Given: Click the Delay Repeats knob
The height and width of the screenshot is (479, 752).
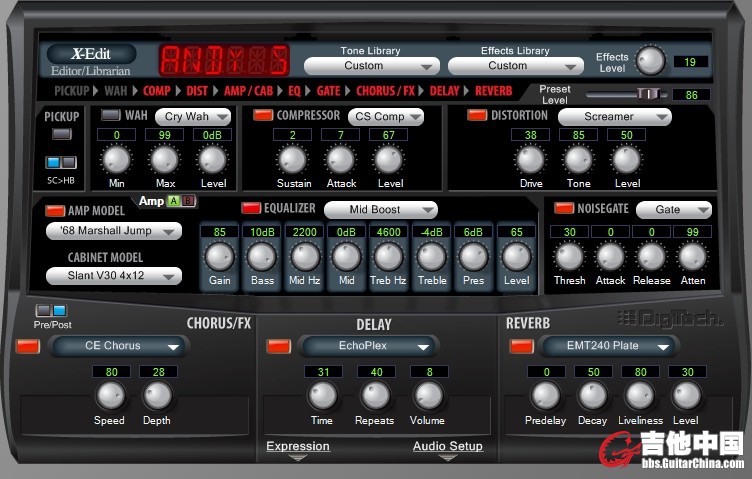Looking at the screenshot, I should tap(376, 396).
